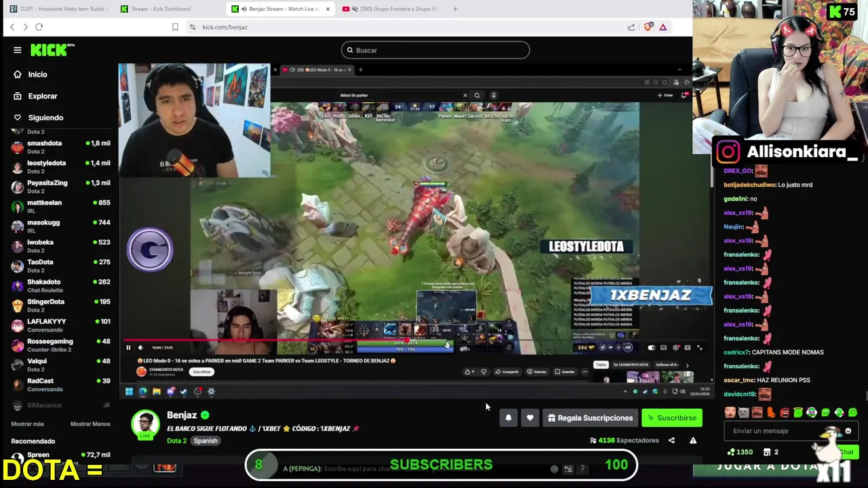Open iwobeka channel in followed list
The width and height of the screenshot is (868, 488).
click(61, 246)
